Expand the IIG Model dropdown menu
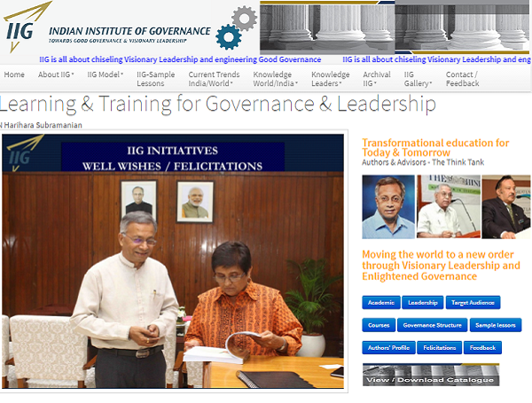The width and height of the screenshot is (532, 403). coord(106,74)
